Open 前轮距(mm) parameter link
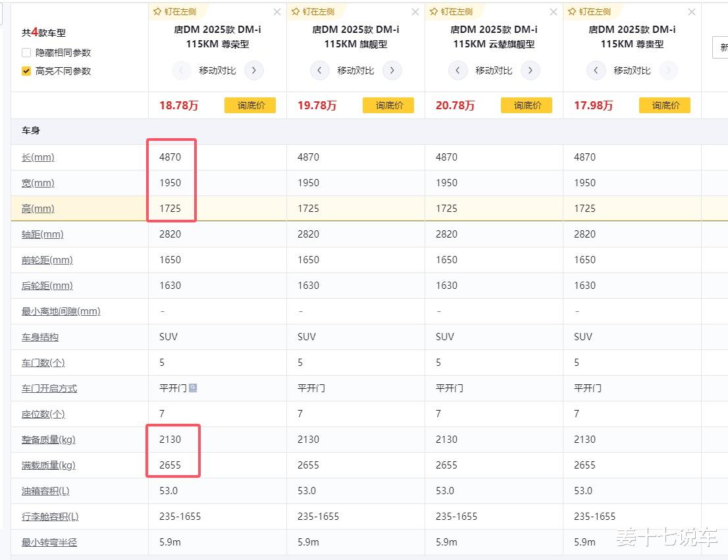The image size is (728, 560). [x=47, y=260]
